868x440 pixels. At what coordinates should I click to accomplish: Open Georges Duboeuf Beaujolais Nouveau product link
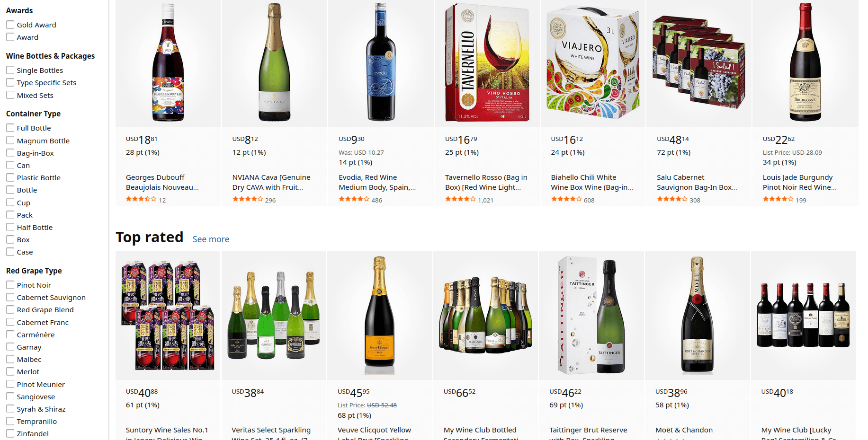[x=162, y=182]
